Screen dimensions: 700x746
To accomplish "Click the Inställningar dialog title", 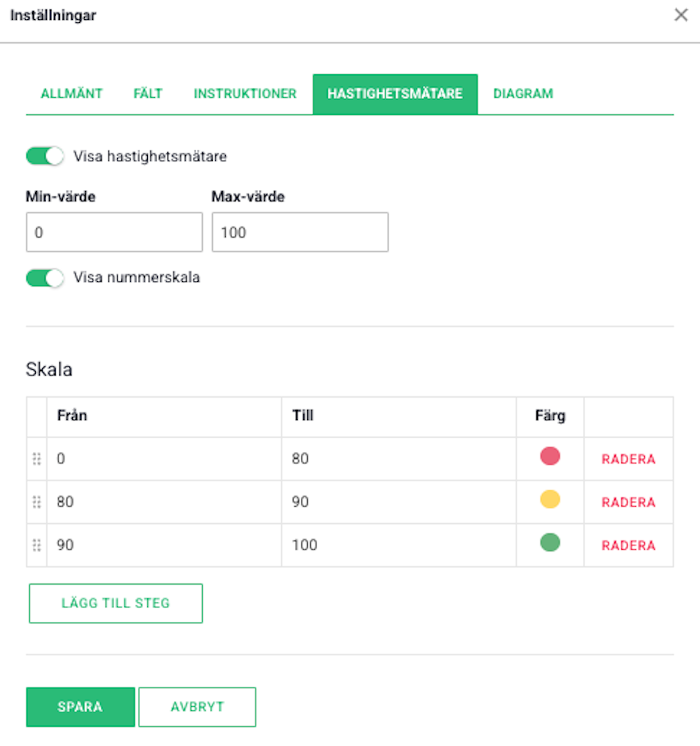I will pos(54,15).
